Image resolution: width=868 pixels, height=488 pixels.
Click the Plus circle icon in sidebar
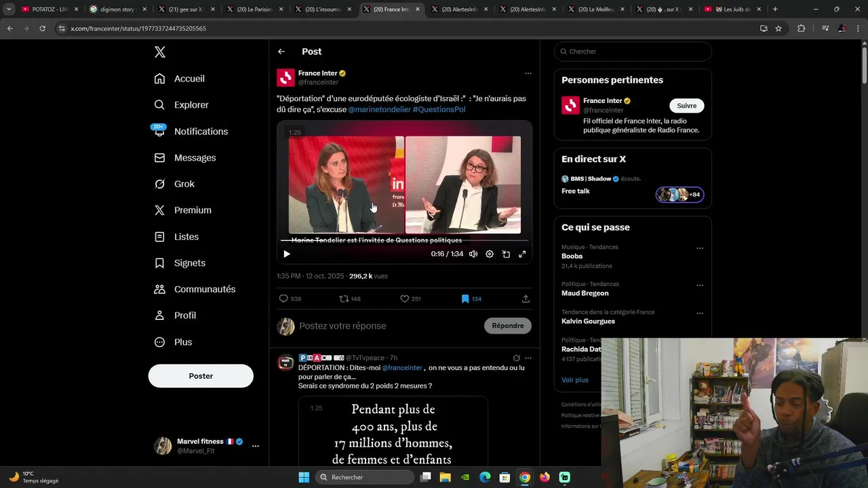pyautogui.click(x=159, y=342)
